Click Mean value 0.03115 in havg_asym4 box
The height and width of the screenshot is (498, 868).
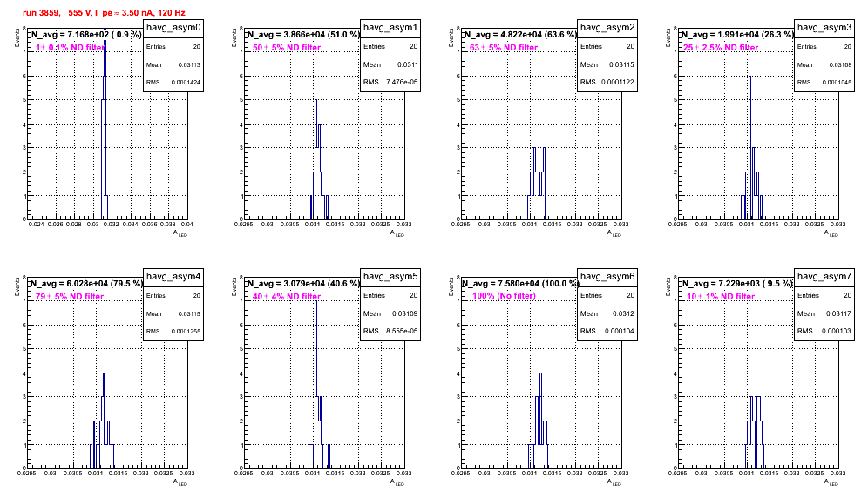tap(189, 313)
